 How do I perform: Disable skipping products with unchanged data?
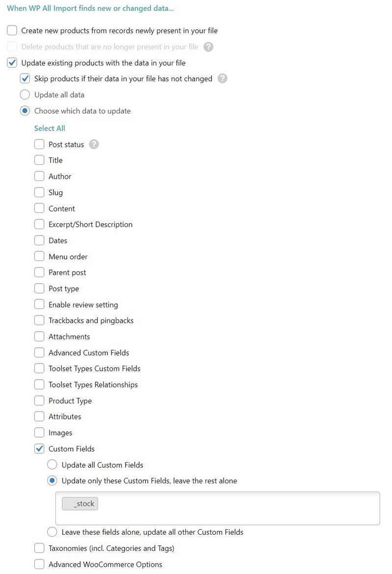25,78
